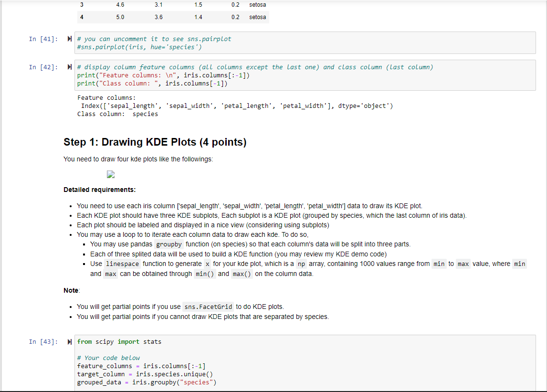The image size is (547, 392).
Task: Click the 'Step 1: Drawing KDE Plots' heading
Action: 155,142
